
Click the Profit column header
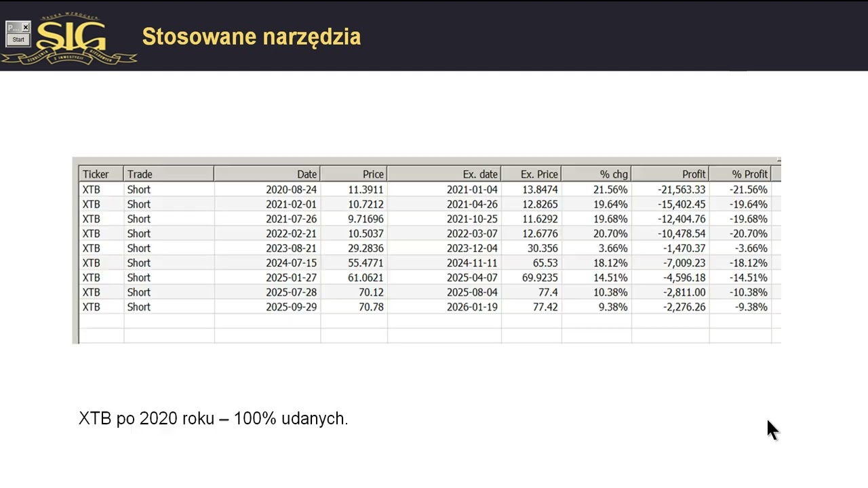[670, 174]
